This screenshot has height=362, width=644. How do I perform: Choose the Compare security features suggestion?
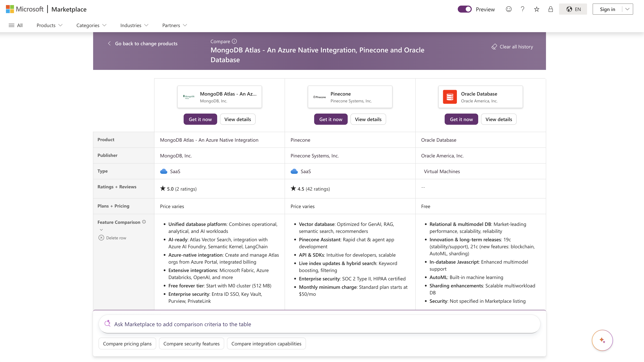(x=191, y=343)
